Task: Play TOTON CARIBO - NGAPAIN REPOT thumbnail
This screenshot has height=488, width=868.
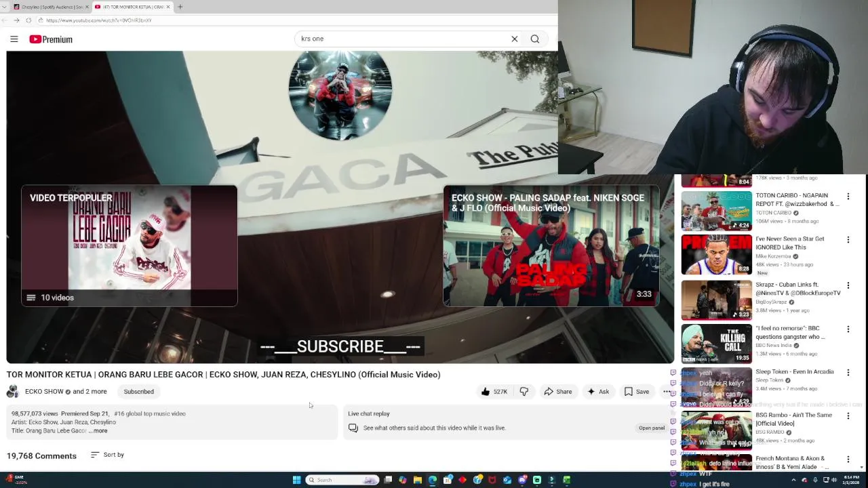Action: 717,211
